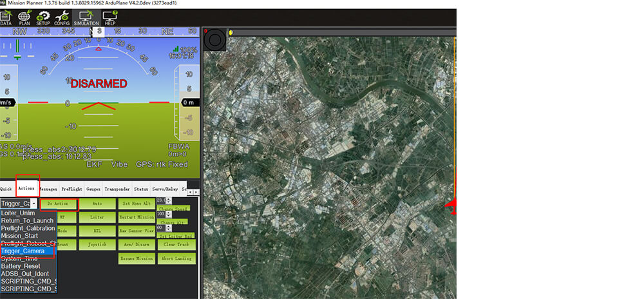Open the PLAN flight planner icon
644x299 pixels.
click(24, 18)
